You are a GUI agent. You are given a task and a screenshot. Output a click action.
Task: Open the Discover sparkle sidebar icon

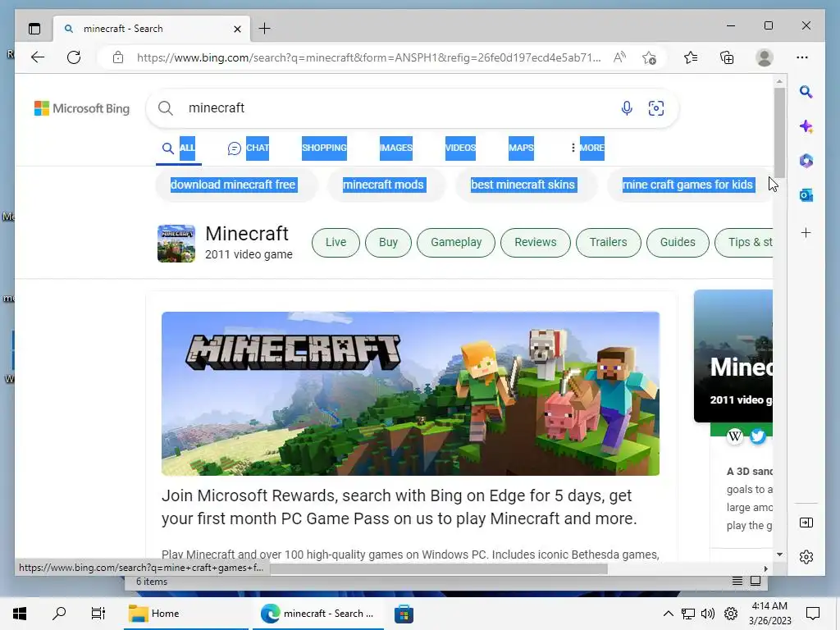[806, 126]
